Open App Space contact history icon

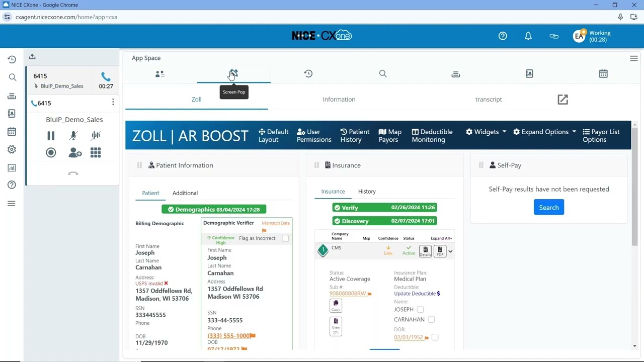(308, 74)
